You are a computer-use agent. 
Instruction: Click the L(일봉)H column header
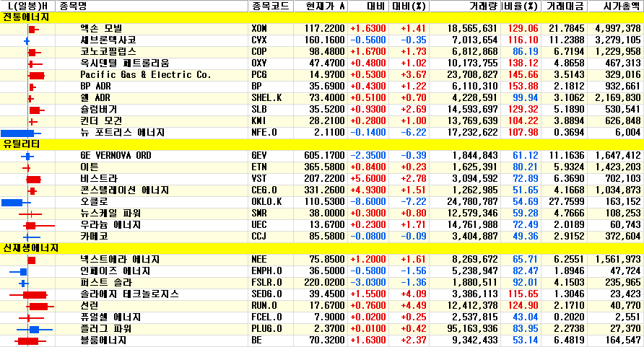pos(28,6)
